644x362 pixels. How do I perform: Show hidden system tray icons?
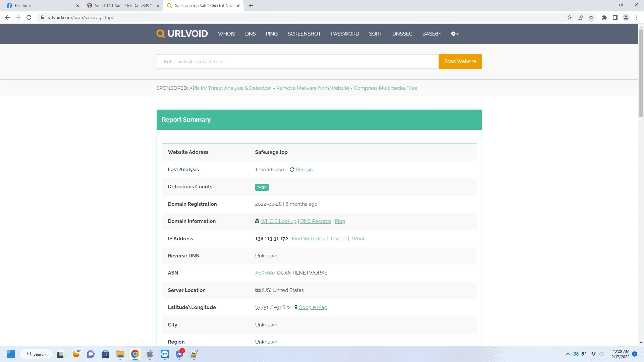tap(568, 354)
